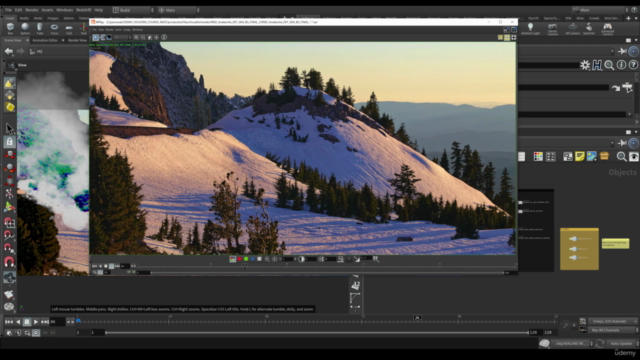Toggle the lock icon in the left viewport toolbar
The height and width of the screenshot is (360, 640).
click(9, 142)
